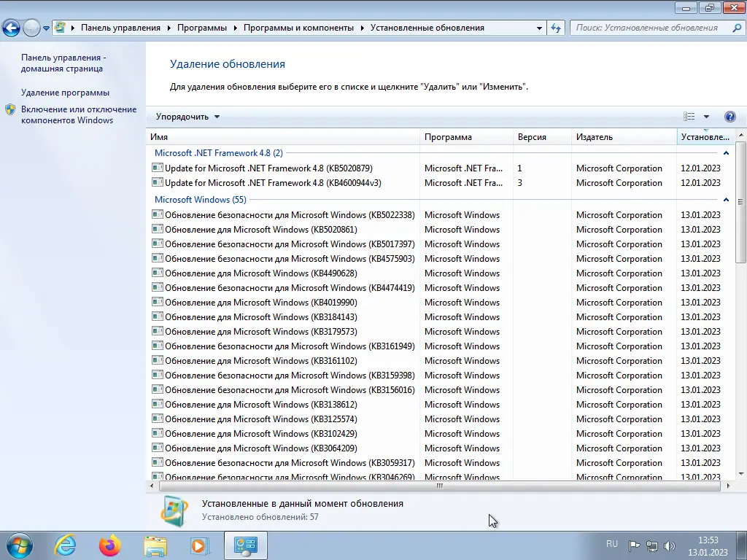Select the KB5017397 security update icon

click(x=158, y=244)
